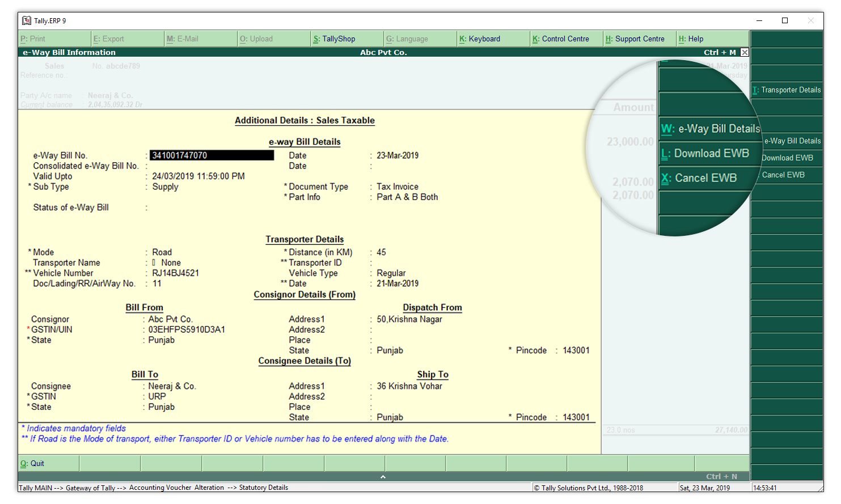Viewport: 841px width, 504px height.
Task: Click the 'Transporter Details' section heading
Action: [305, 239]
